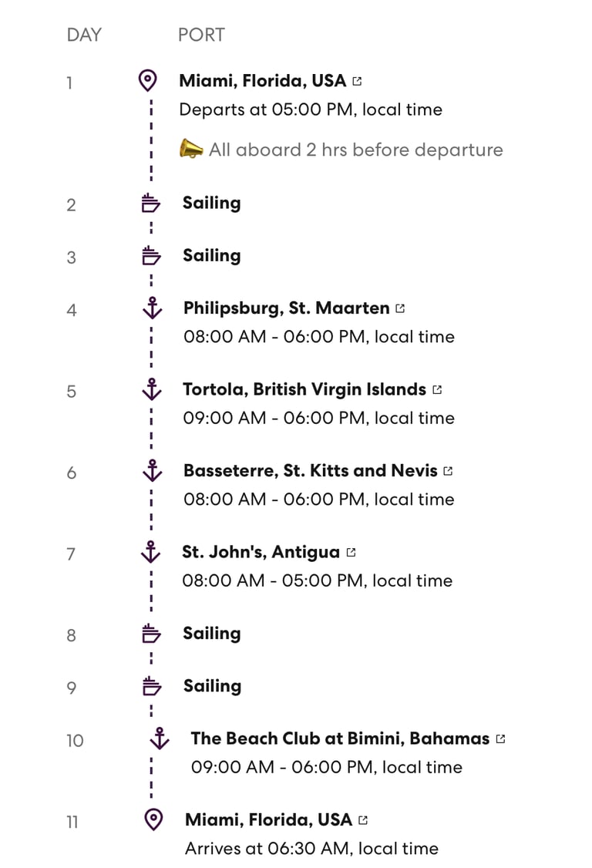Click the anchor icon for St. John's, Antigua
Image resolution: width=592 pixels, height=868 pixels.
152,552
